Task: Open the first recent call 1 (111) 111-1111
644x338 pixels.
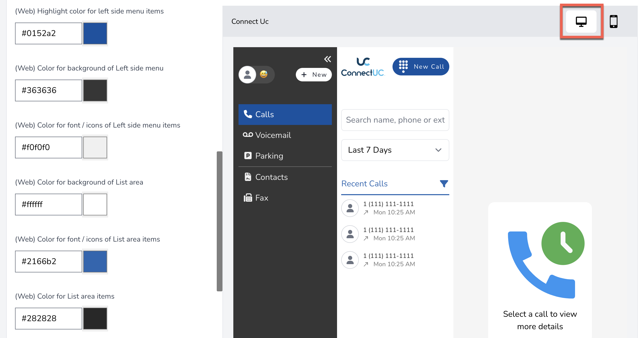Action: click(x=395, y=208)
